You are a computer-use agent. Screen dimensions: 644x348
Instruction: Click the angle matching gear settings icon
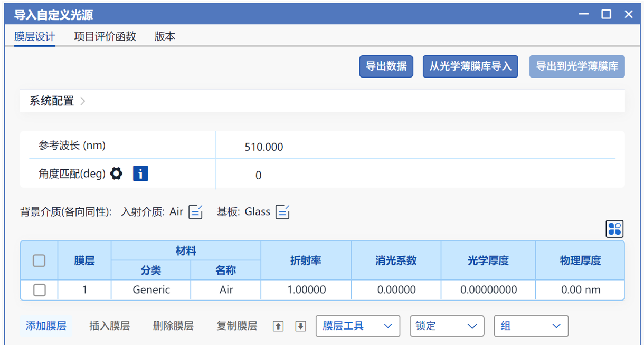(116, 173)
